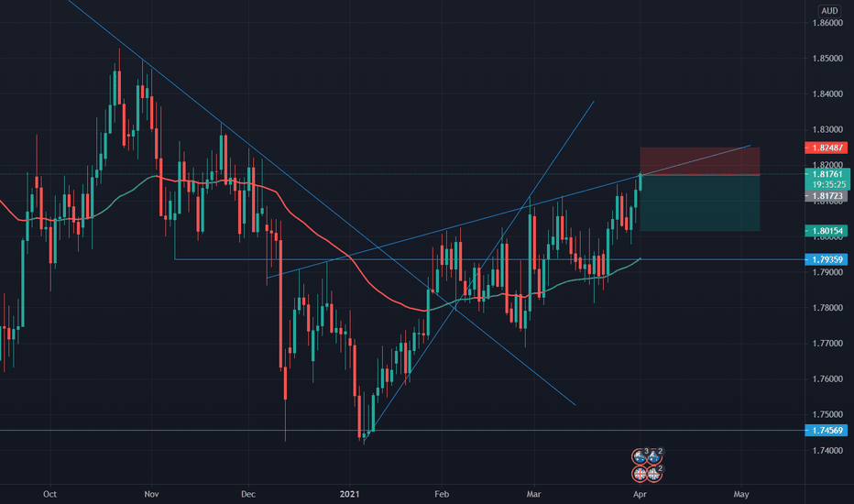Image resolution: width=854 pixels, height=504 pixels.
Task: Click the 1.84000 price scale value
Action: coord(827,93)
